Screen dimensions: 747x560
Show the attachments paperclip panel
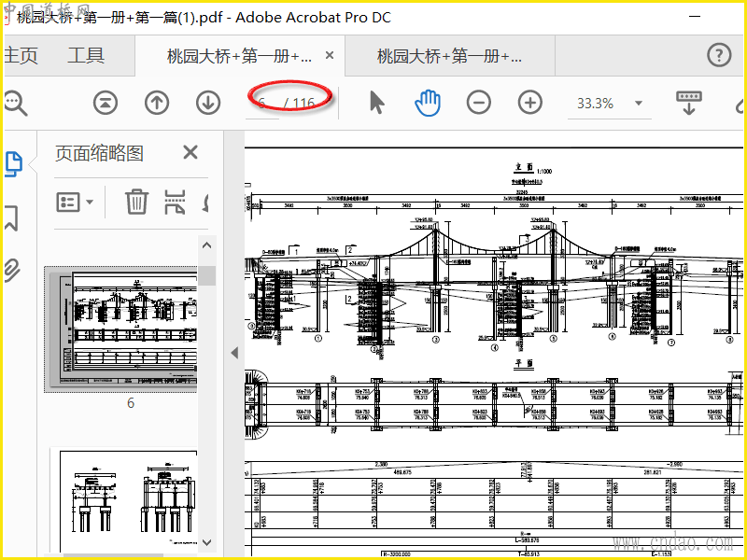click(12, 271)
